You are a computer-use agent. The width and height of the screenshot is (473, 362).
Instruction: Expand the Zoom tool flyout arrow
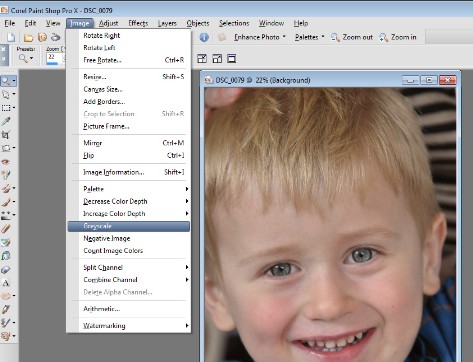pos(14,81)
